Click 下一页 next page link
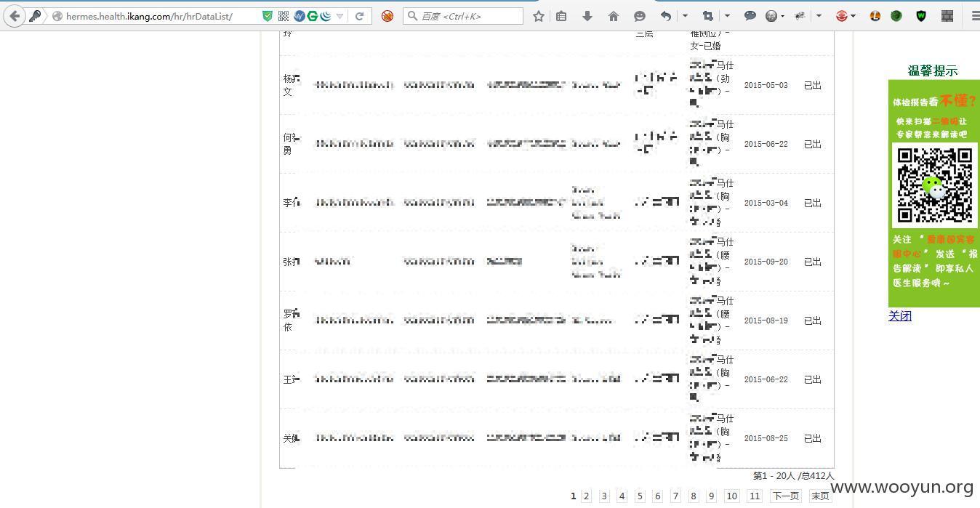The image size is (980, 508). [785, 496]
